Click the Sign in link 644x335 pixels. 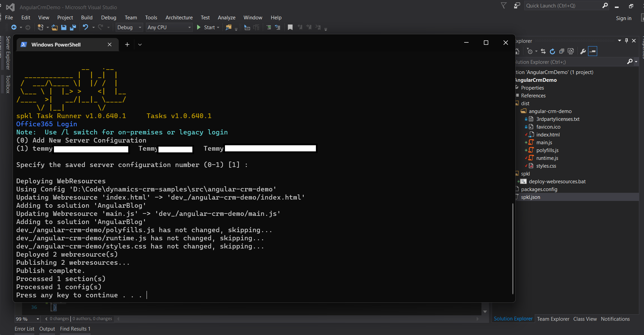tap(624, 18)
